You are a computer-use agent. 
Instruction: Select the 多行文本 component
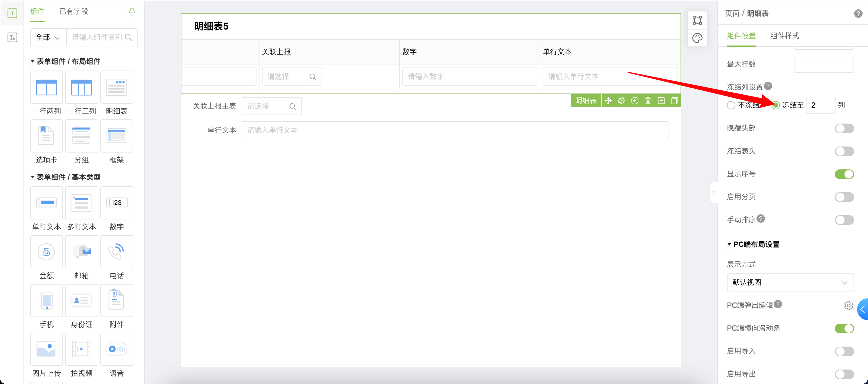coord(82,203)
